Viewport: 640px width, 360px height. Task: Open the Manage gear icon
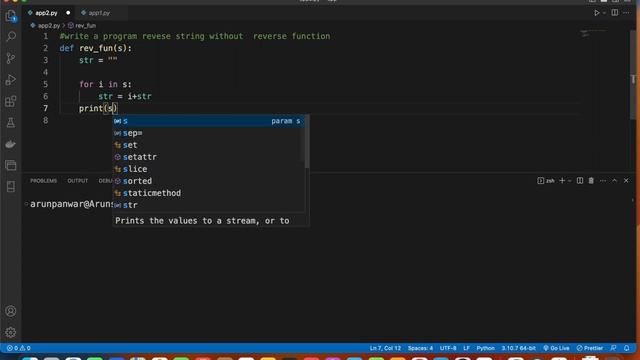click(11, 332)
